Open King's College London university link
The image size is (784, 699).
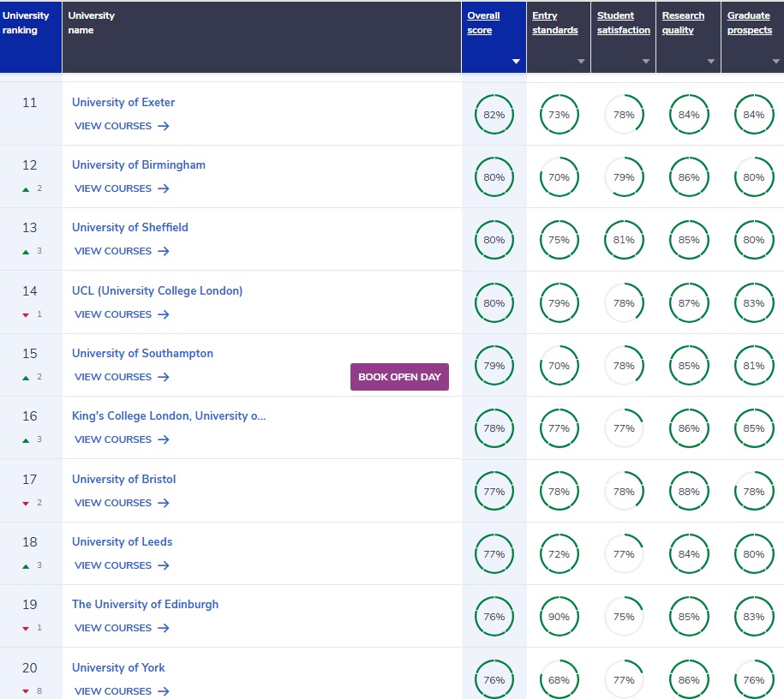click(x=169, y=416)
